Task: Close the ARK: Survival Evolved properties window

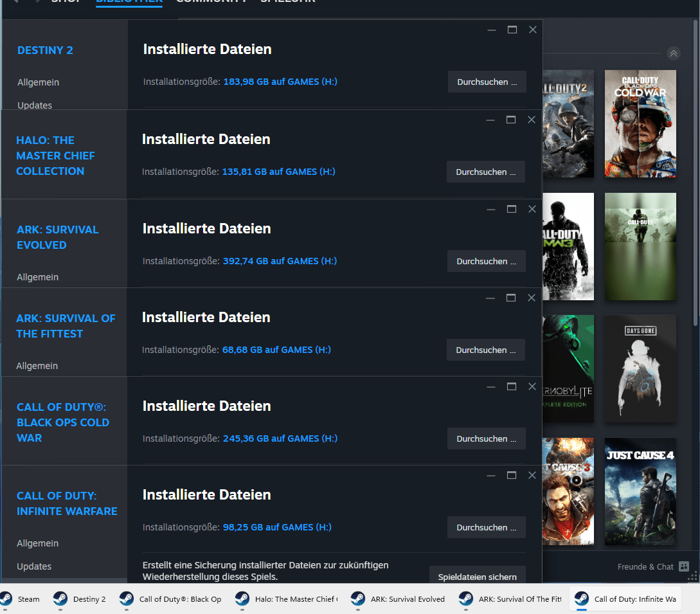Action: coord(532,209)
